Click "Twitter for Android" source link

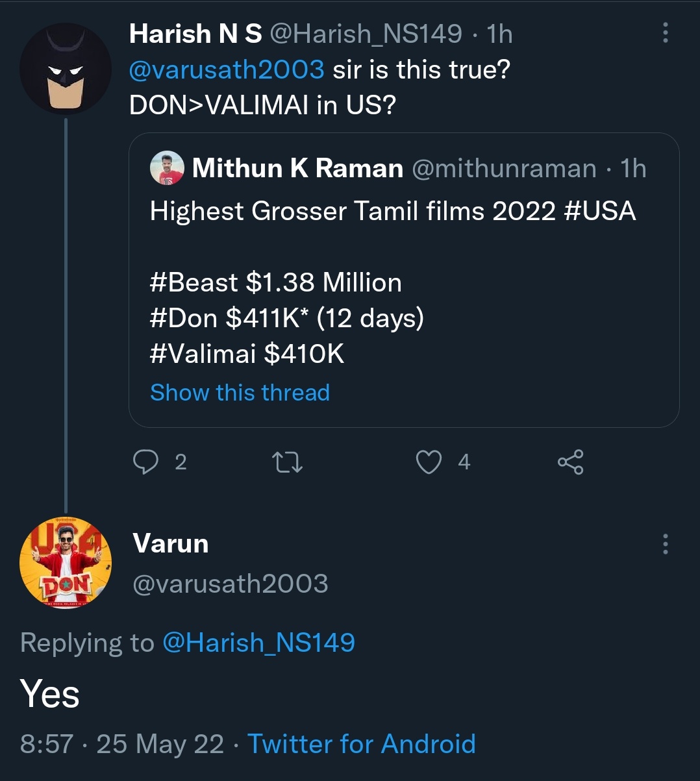point(362,744)
